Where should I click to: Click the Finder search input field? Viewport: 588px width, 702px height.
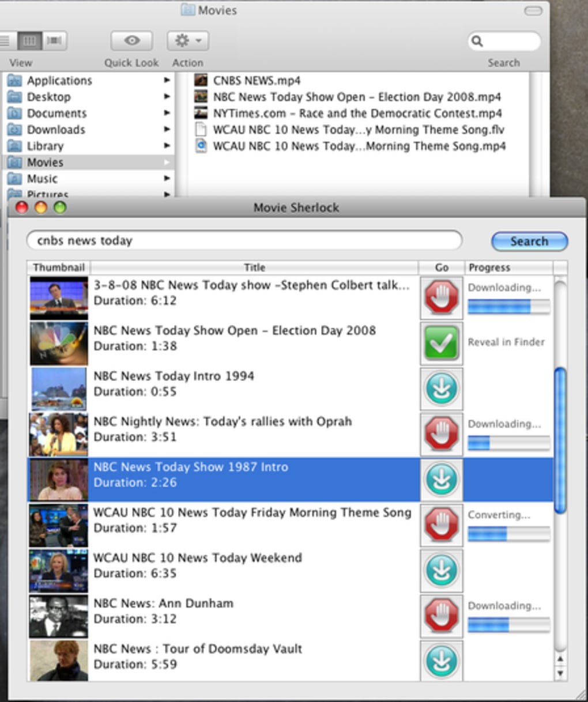click(504, 41)
